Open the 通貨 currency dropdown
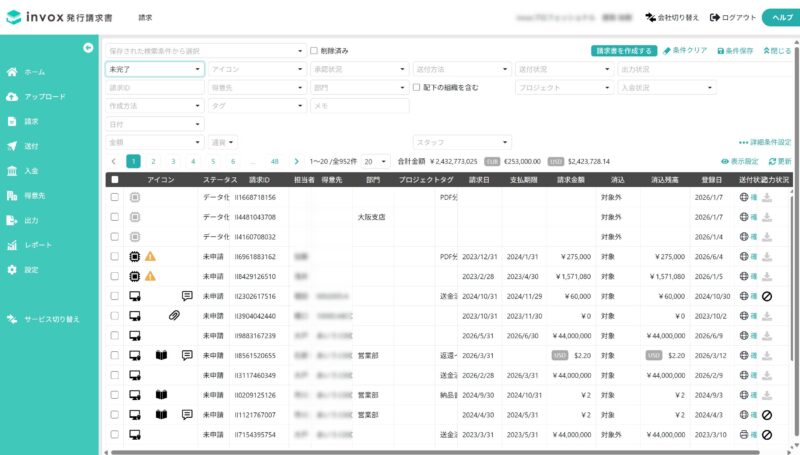Screen dimensions: 800x455 (x=223, y=142)
